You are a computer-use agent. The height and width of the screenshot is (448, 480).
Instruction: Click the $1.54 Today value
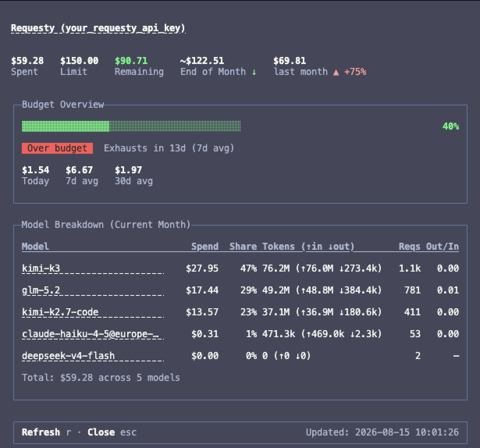click(36, 170)
